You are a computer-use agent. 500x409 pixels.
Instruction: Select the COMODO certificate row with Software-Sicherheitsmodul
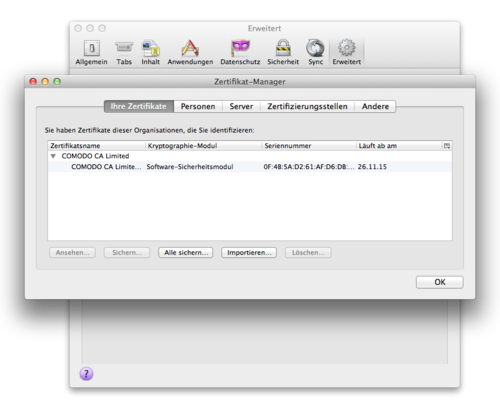(x=250, y=167)
